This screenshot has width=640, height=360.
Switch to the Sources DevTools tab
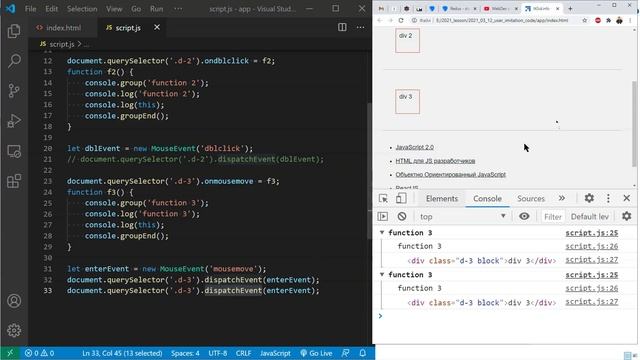click(x=531, y=198)
